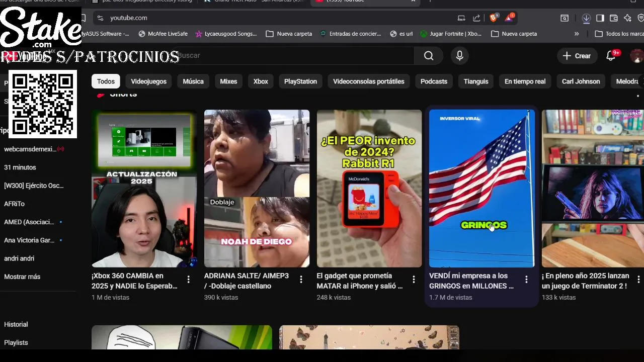Select the Música filter chip

[193, 81]
